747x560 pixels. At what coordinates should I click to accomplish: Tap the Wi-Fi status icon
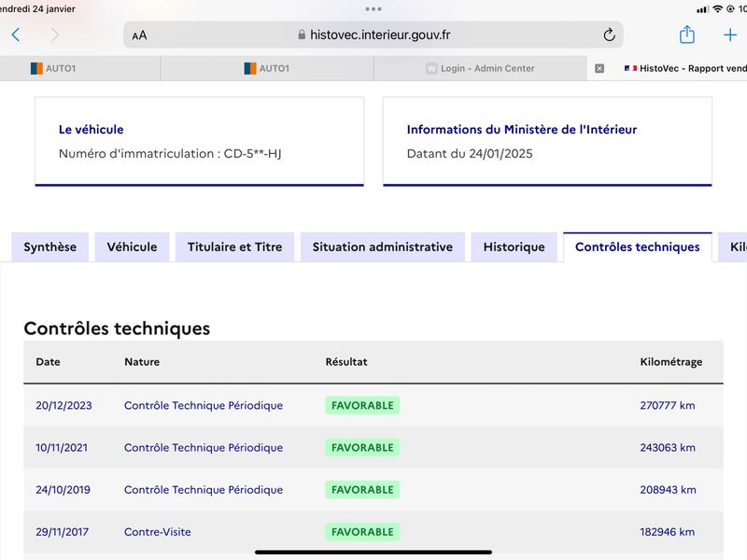(x=717, y=9)
